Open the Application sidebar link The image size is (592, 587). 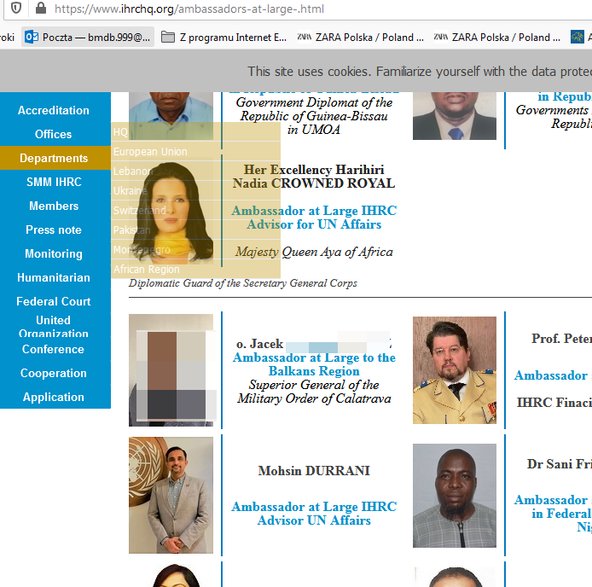[x=55, y=397]
